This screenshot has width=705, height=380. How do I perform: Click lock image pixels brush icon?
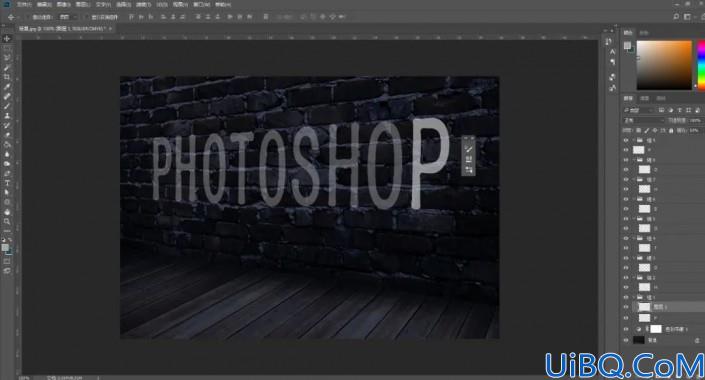click(x=647, y=130)
